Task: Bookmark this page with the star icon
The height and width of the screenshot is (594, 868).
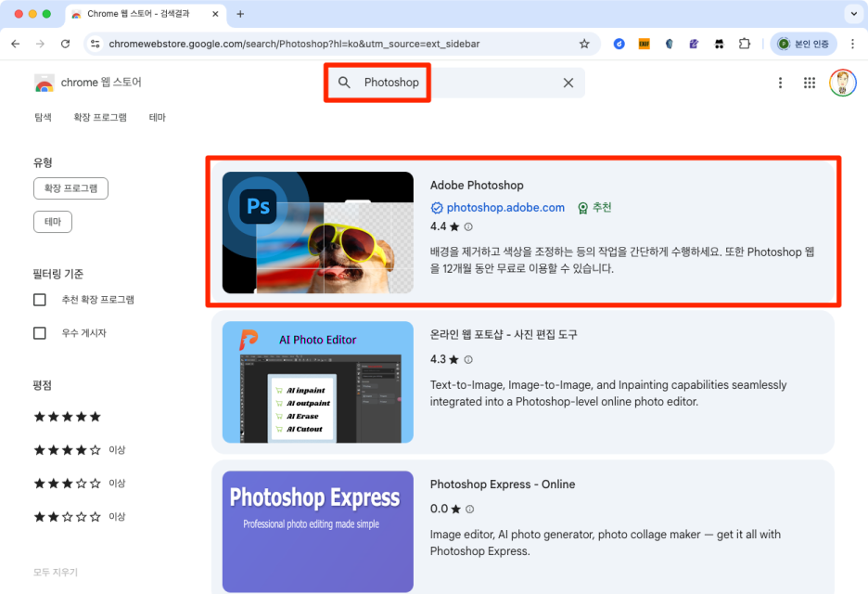Action: (x=584, y=44)
